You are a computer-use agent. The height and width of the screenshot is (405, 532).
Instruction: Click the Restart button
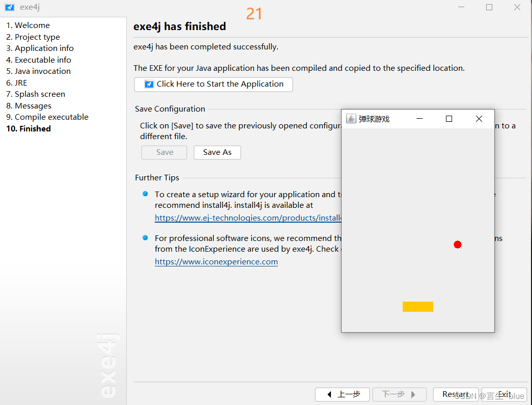456,394
